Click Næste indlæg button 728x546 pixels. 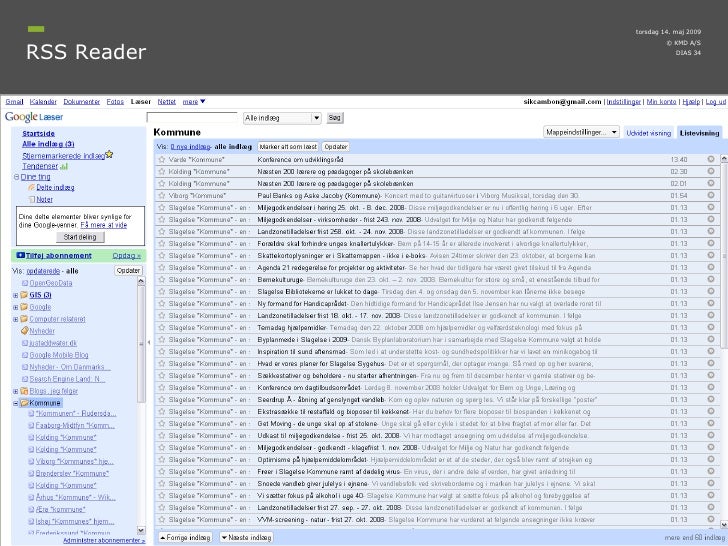246,538
